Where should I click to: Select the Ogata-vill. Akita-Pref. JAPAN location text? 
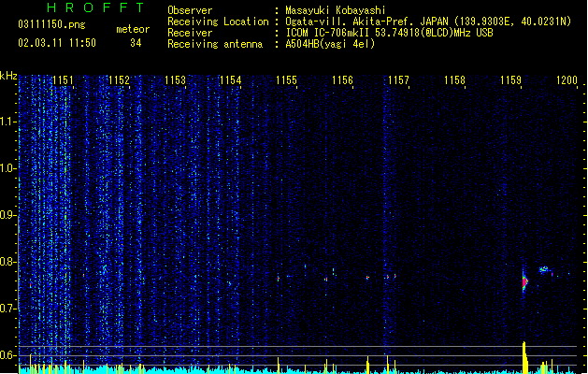click(428, 22)
